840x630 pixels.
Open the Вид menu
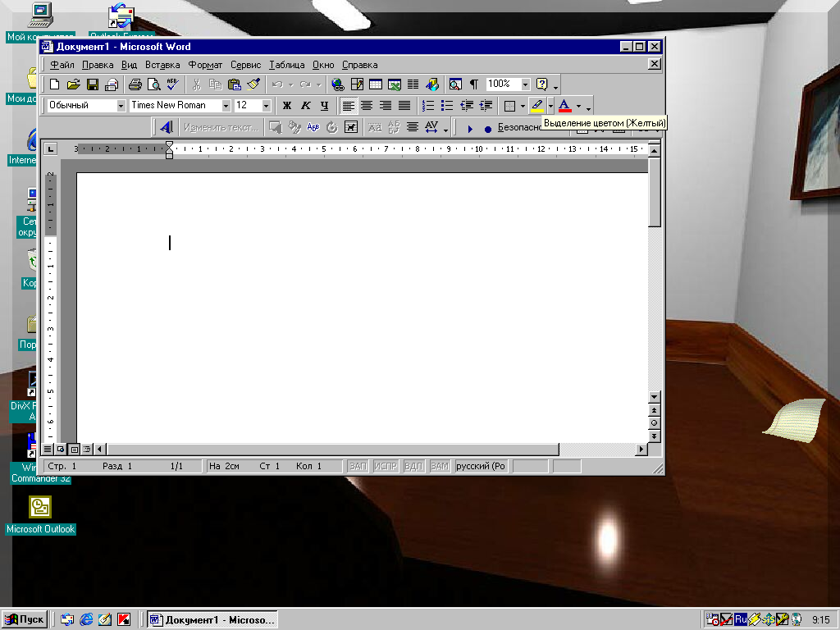click(129, 65)
